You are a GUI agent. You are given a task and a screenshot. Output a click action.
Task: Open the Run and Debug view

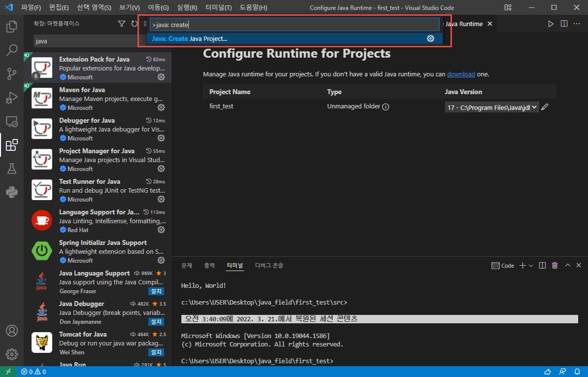click(x=12, y=97)
